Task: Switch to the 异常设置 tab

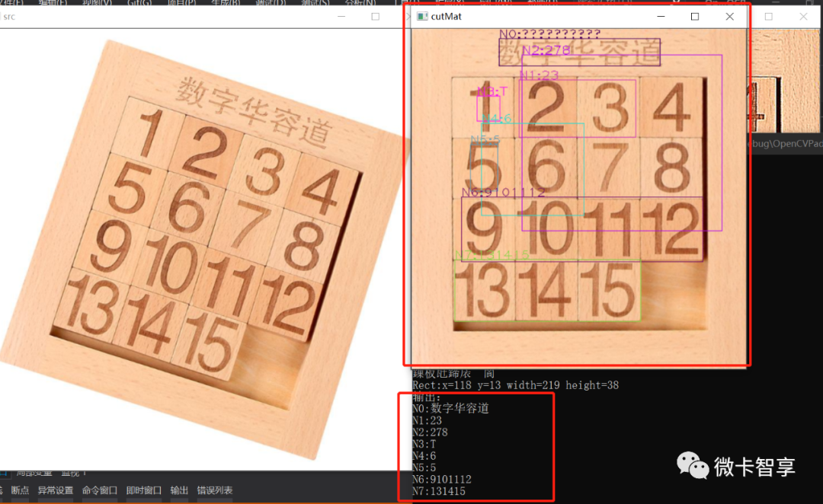Action: coord(55,490)
